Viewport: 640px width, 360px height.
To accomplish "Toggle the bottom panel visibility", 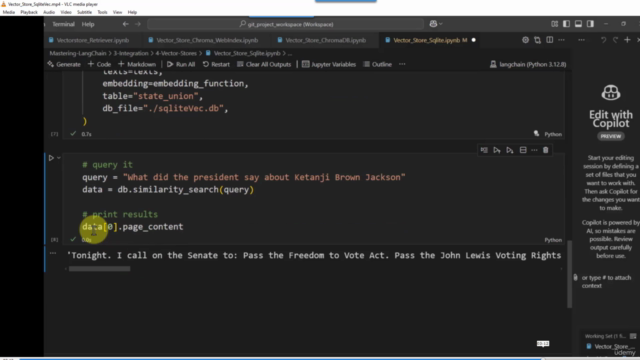I will [578, 24].
